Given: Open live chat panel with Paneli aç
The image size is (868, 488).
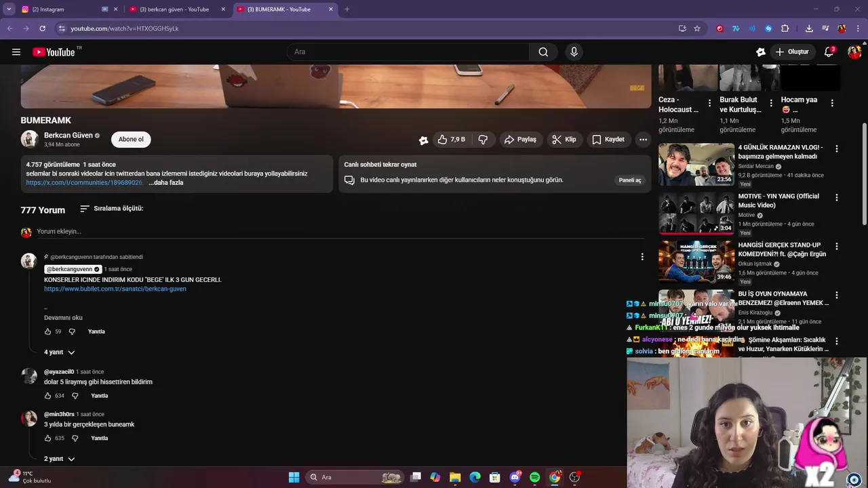Looking at the screenshot, I should tap(630, 180).
